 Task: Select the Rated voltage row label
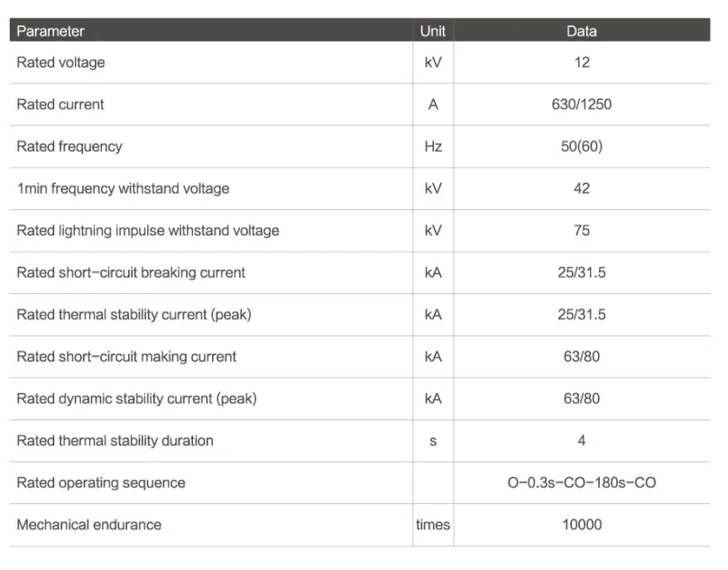click(x=60, y=62)
